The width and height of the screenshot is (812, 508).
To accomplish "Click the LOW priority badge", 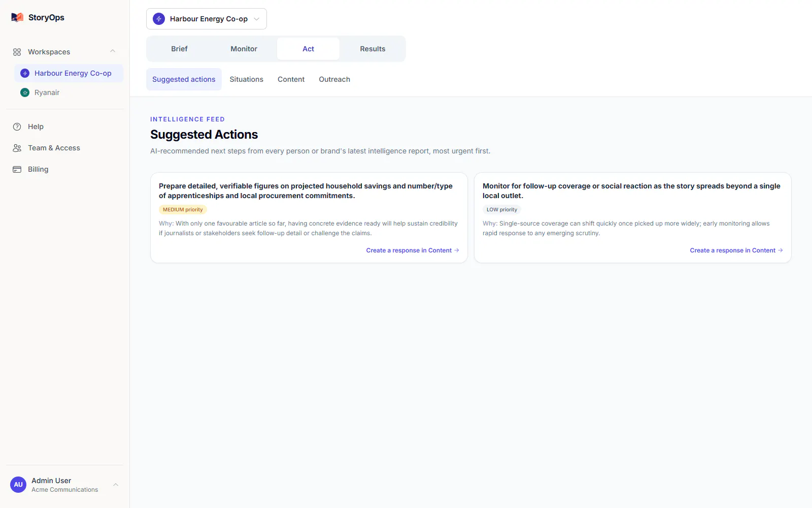I will point(501,209).
